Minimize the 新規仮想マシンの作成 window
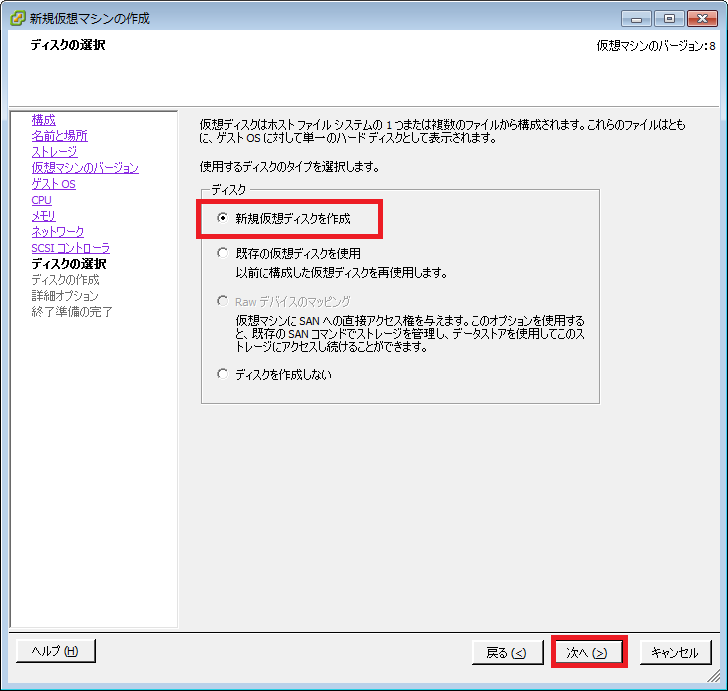 (x=637, y=19)
